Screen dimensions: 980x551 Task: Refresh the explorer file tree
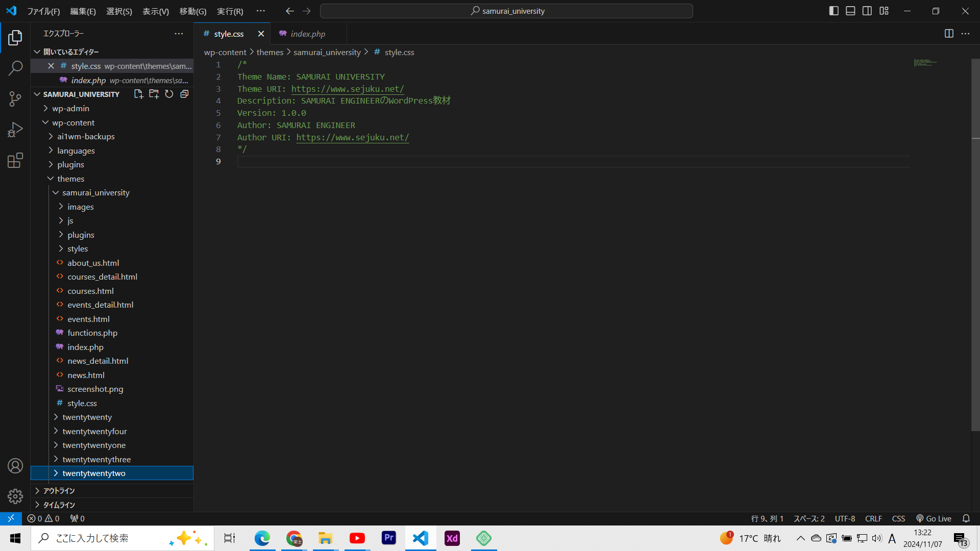click(x=169, y=94)
